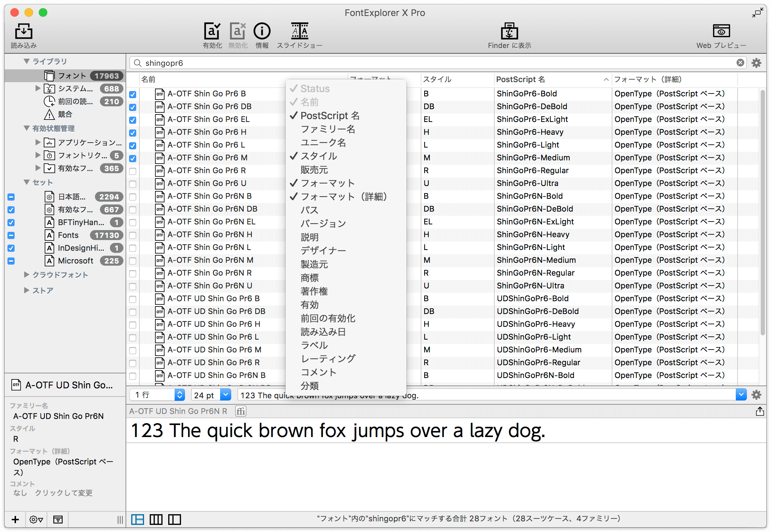The height and width of the screenshot is (532, 771).
Task: Switch to two-pane layout icon
Action: (x=175, y=520)
